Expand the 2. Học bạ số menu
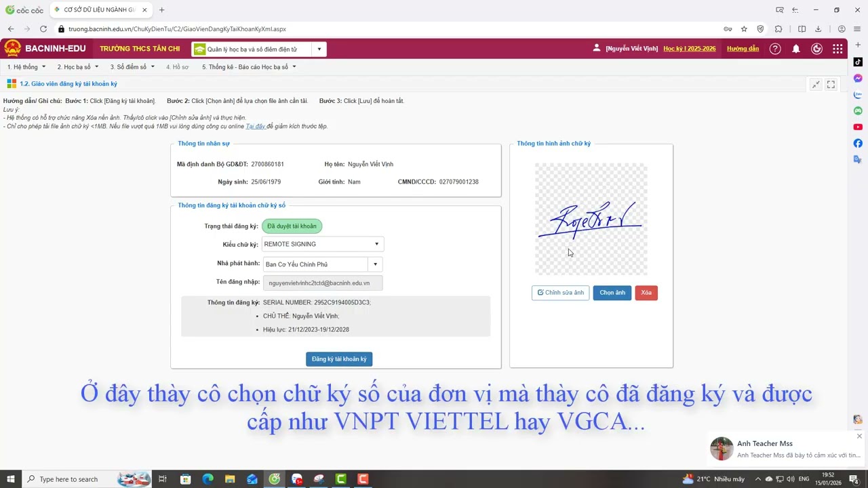The image size is (868, 488). pyautogui.click(x=77, y=67)
